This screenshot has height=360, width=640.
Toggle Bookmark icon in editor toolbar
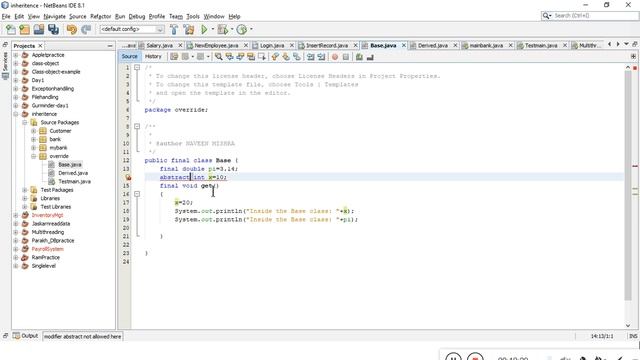click(x=297, y=57)
